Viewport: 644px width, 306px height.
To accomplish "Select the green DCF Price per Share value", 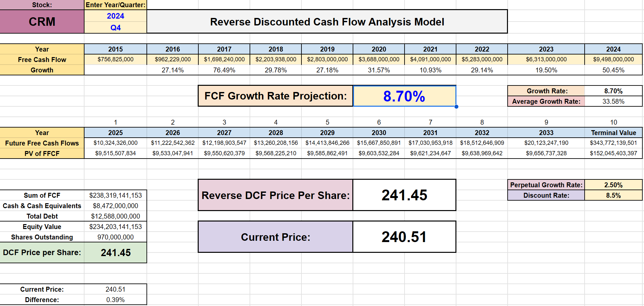I will (115, 252).
